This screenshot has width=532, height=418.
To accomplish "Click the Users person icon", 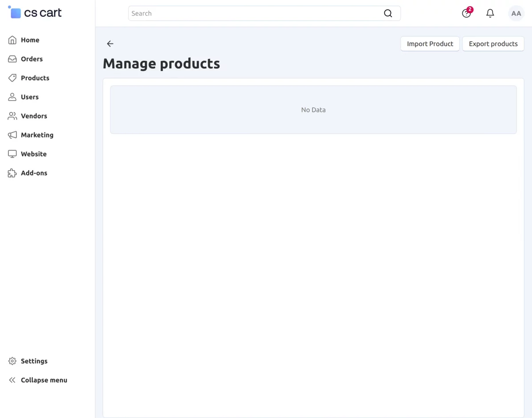I will click(12, 97).
